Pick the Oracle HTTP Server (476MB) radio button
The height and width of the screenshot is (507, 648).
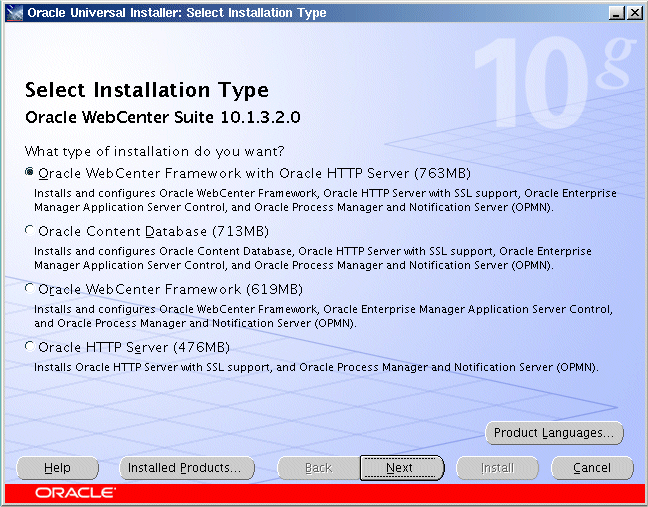[29, 346]
